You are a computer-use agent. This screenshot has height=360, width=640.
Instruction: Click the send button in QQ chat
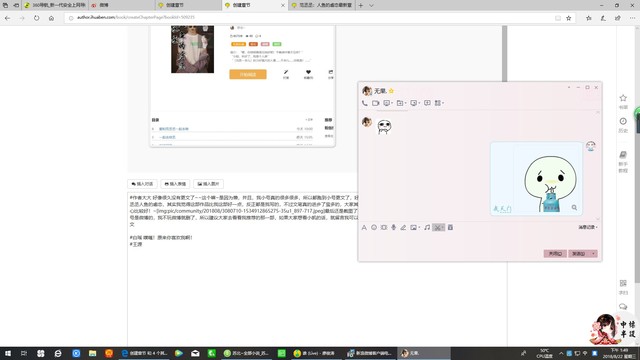pyautogui.click(x=579, y=254)
